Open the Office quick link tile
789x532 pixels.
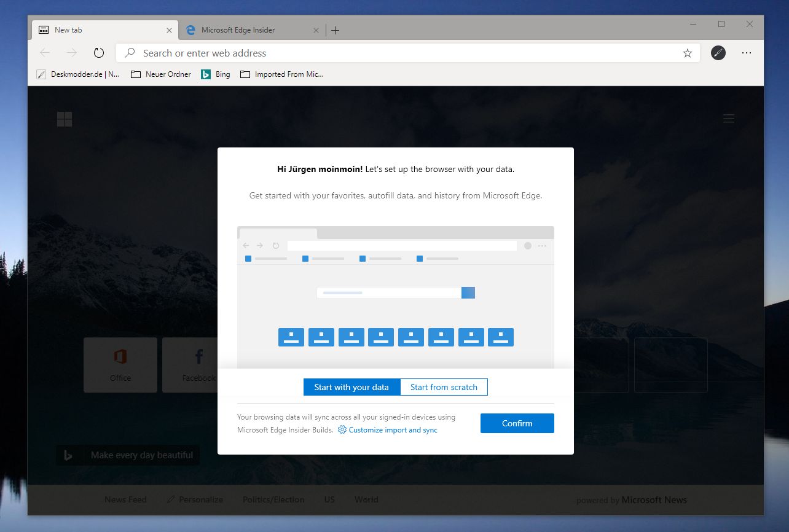[120, 365]
